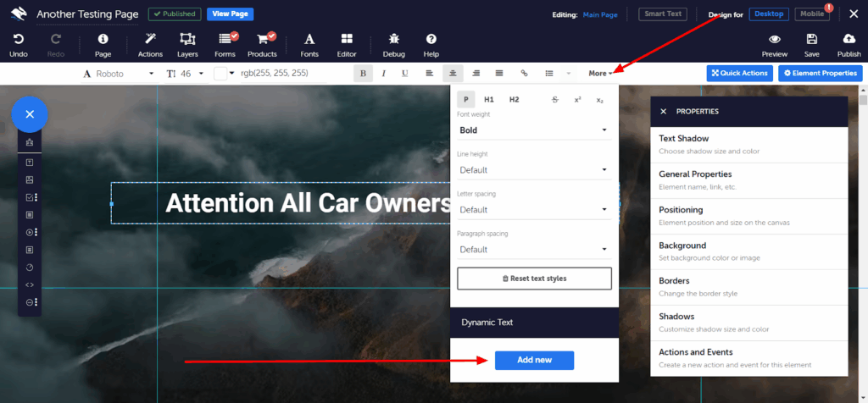Click the Preview eye icon
Screen dimensions: 868x403
[x=774, y=40]
